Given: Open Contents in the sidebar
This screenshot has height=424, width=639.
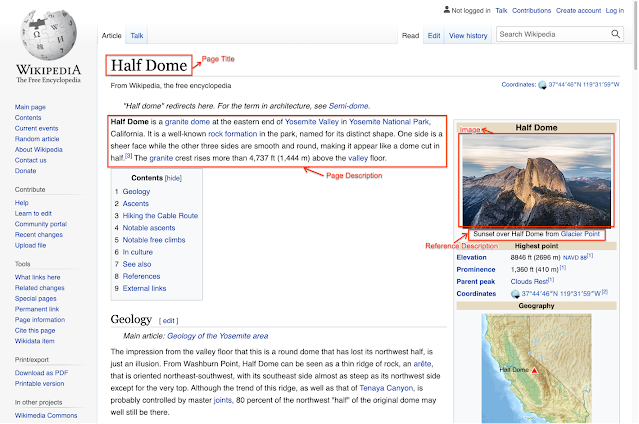Looking at the screenshot, I should click(28, 118).
